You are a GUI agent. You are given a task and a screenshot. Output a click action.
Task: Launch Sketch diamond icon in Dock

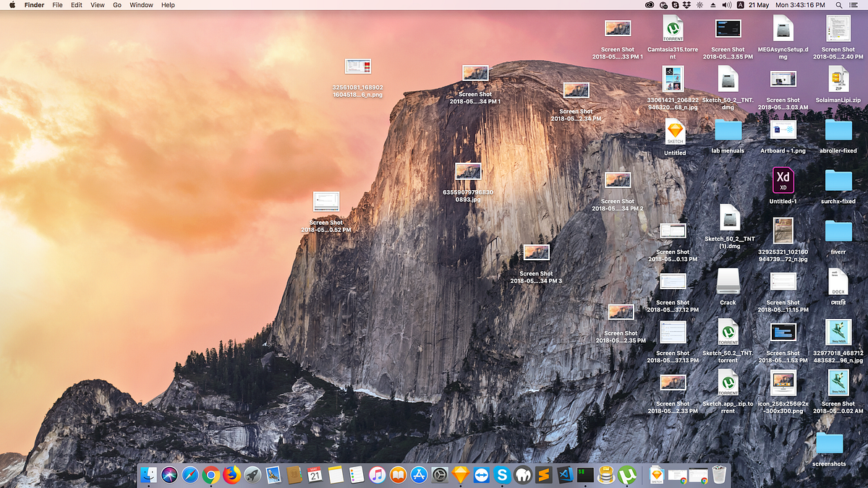click(461, 475)
